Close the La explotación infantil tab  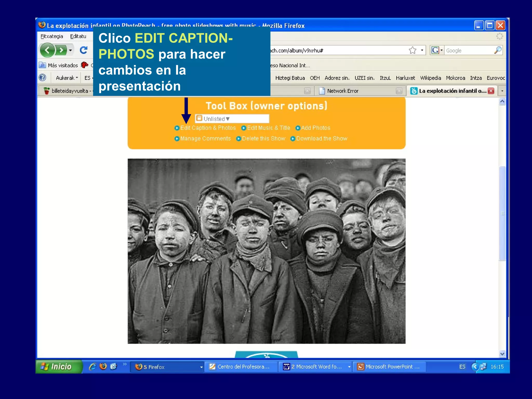click(491, 91)
